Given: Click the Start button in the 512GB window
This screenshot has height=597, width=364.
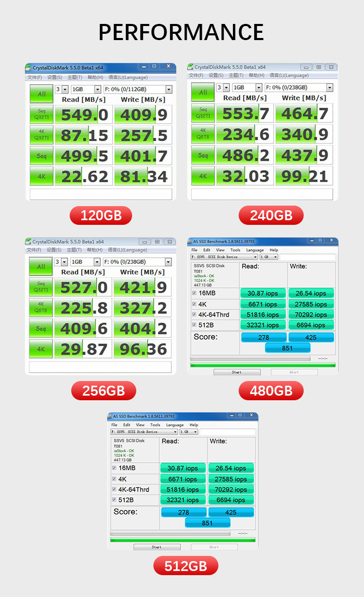Looking at the screenshot, I should coord(157,547).
